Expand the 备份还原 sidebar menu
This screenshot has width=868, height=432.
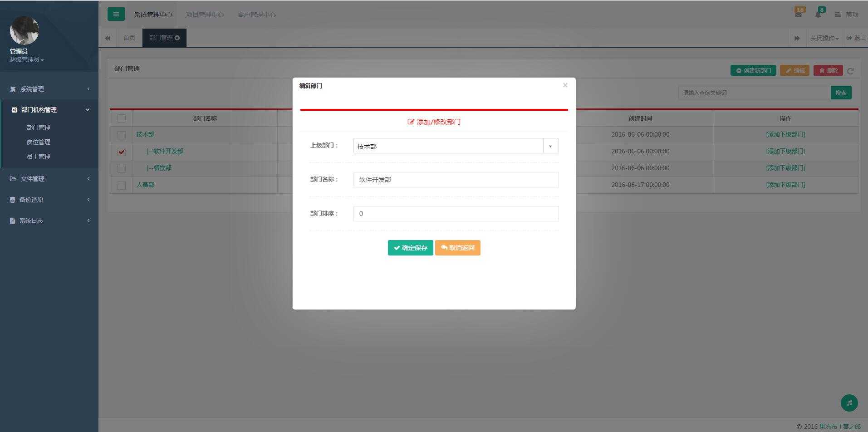pos(49,200)
